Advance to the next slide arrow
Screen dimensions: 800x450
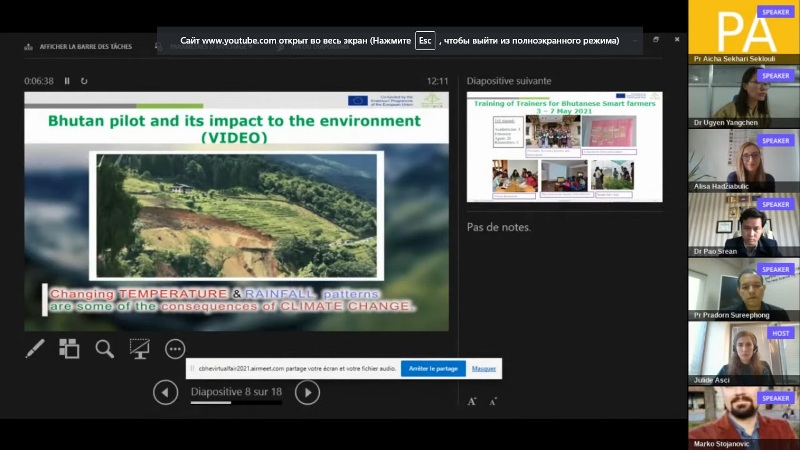click(x=308, y=393)
